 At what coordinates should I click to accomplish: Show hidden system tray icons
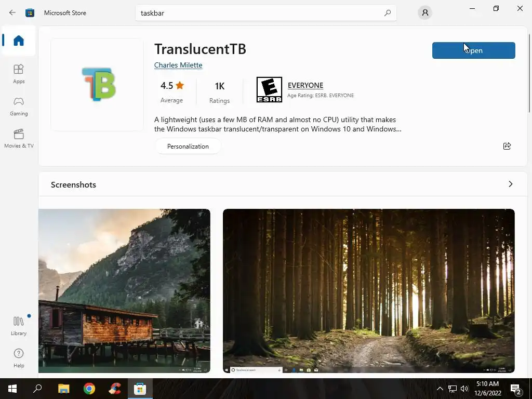[x=440, y=389]
